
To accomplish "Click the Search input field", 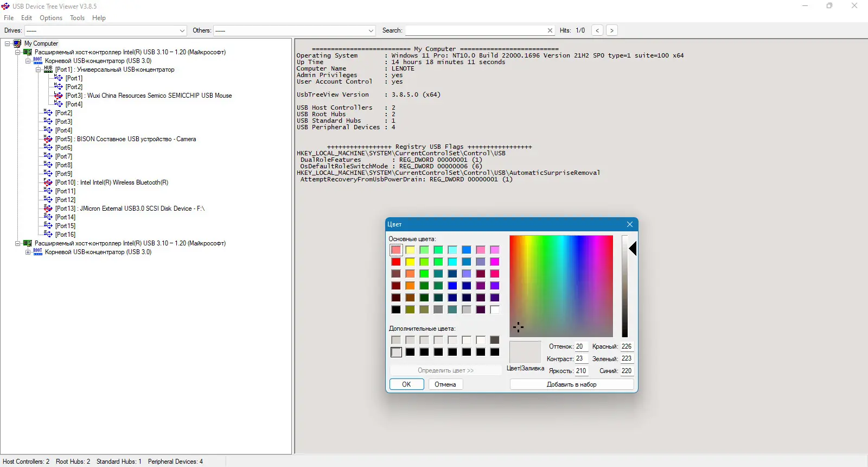I will point(476,30).
